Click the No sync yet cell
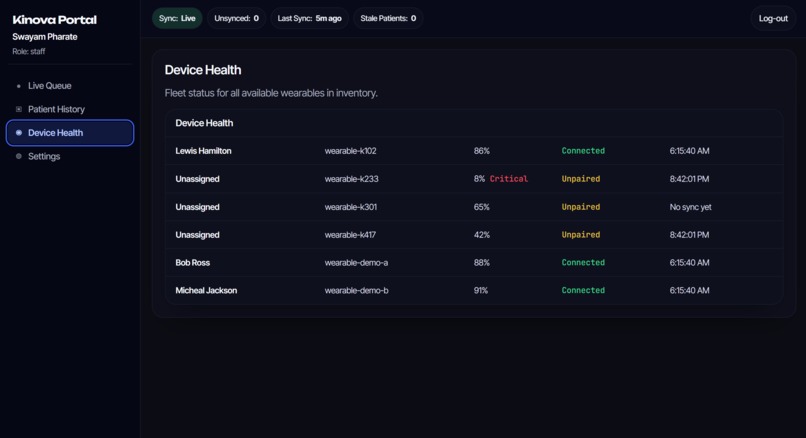 tap(690, 207)
